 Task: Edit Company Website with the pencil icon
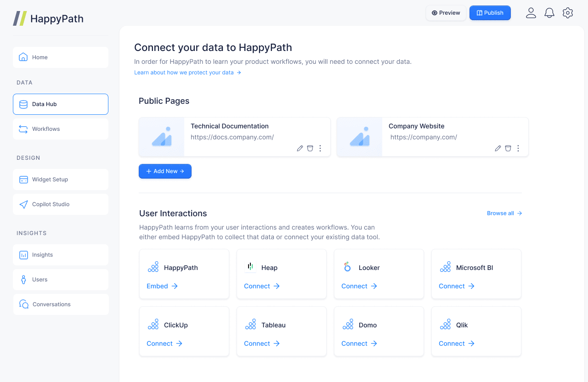pyautogui.click(x=498, y=148)
